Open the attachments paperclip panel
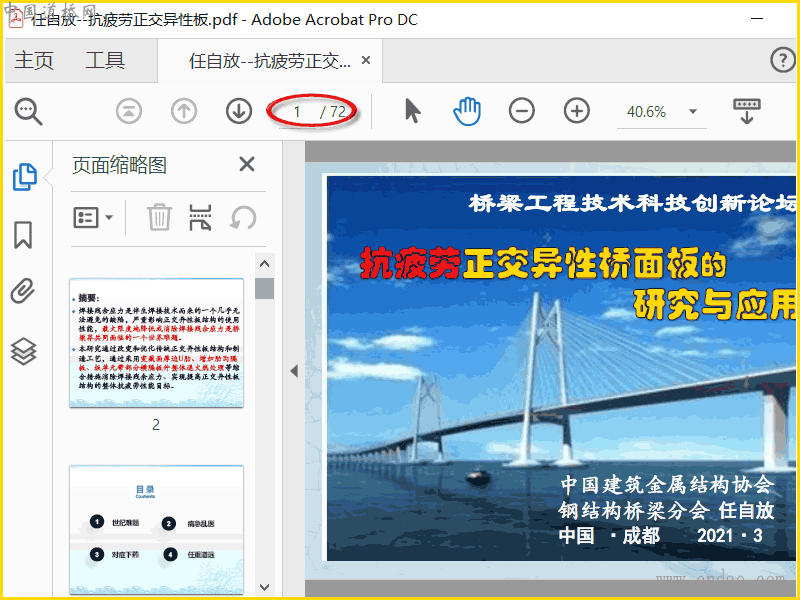The image size is (800, 600). (23, 291)
